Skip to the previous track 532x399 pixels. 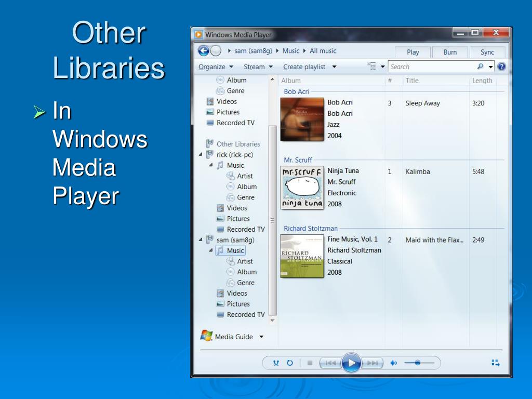pos(330,363)
